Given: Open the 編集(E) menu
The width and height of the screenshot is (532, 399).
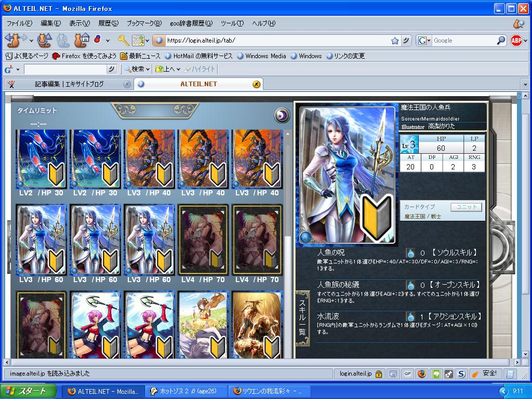Looking at the screenshot, I should coord(50,23).
